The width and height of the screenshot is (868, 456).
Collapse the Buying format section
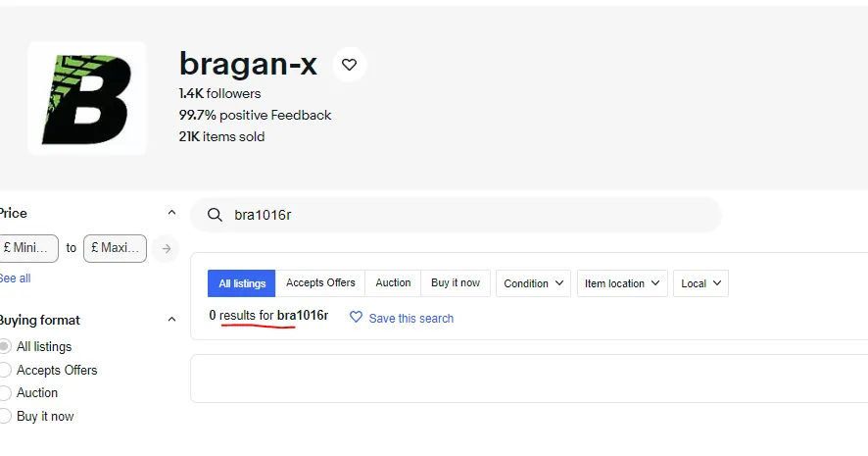tap(171, 320)
